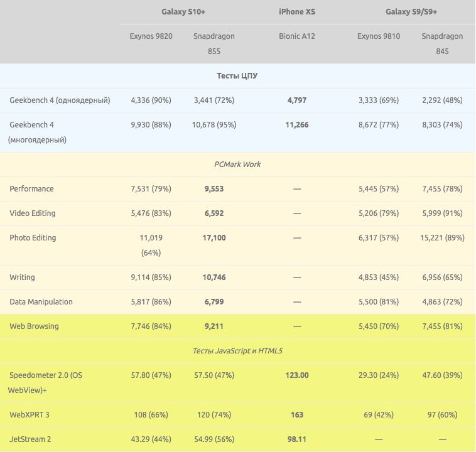Select the value 11,019 (64%)
476x452 pixels.
click(151, 245)
